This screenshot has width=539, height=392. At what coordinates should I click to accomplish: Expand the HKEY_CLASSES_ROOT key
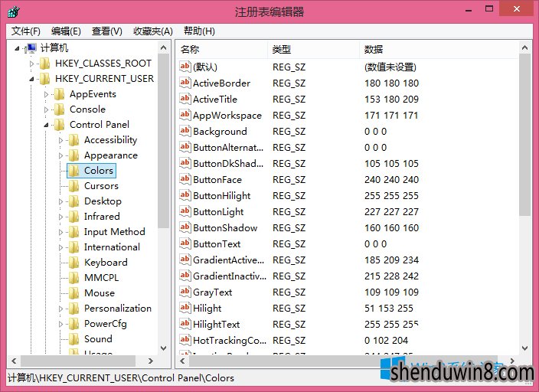(31, 64)
